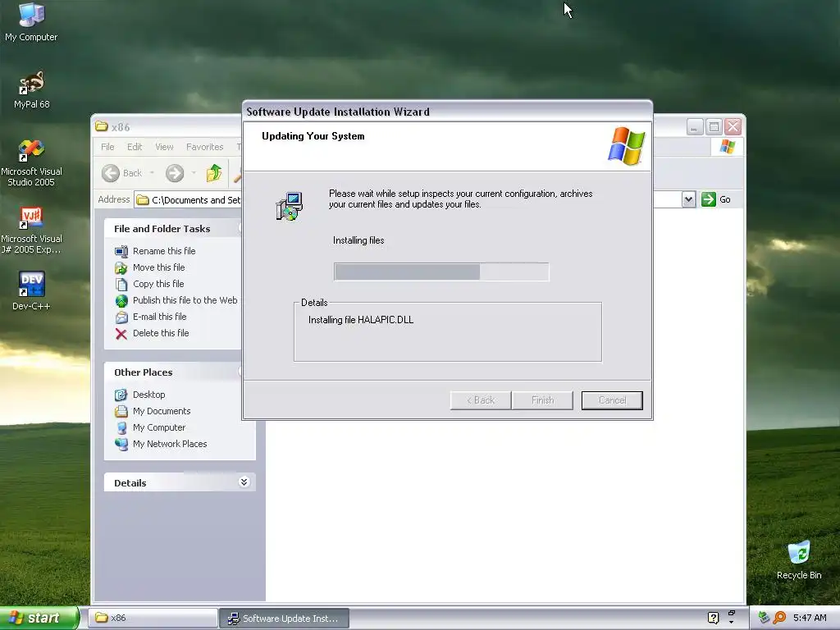Viewport: 840px width, 630px height.
Task: Open the View menu in x86 window
Action: tap(164, 147)
